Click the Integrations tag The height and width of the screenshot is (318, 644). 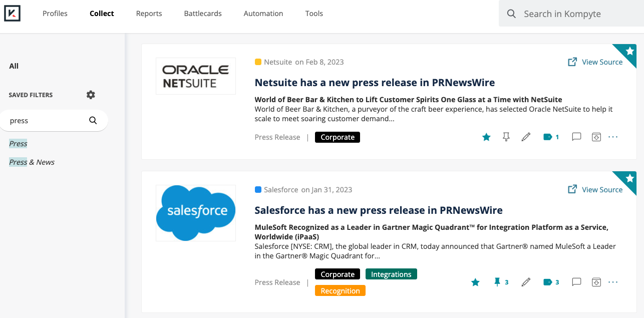click(x=391, y=274)
